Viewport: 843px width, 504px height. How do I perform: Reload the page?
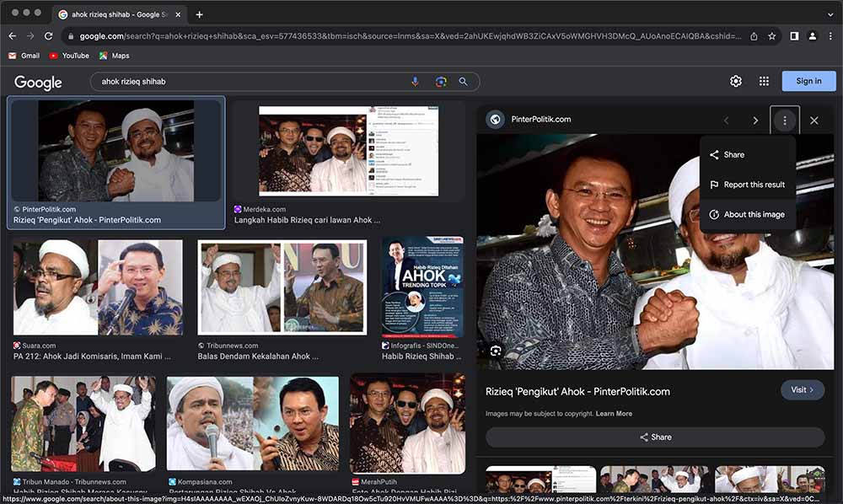(x=49, y=36)
